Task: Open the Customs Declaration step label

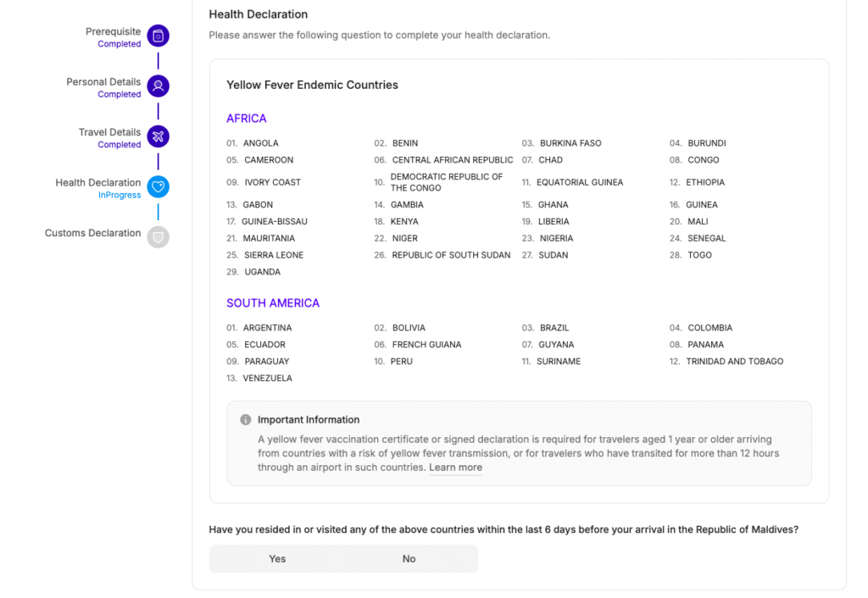Action: pyautogui.click(x=93, y=233)
